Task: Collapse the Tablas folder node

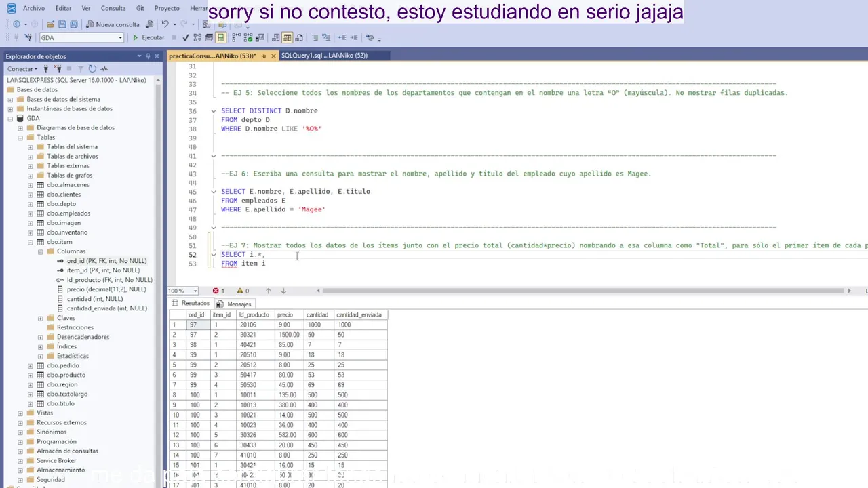Action: (x=20, y=137)
